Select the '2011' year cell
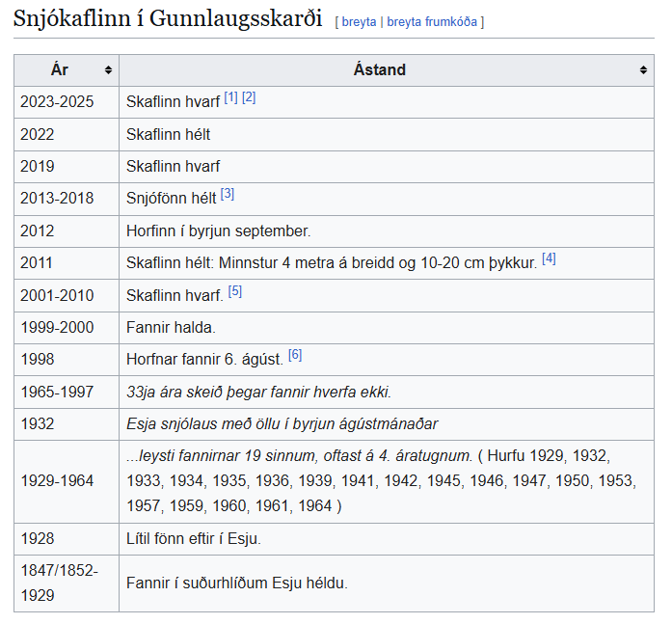The height and width of the screenshot is (624, 672). 67,262
